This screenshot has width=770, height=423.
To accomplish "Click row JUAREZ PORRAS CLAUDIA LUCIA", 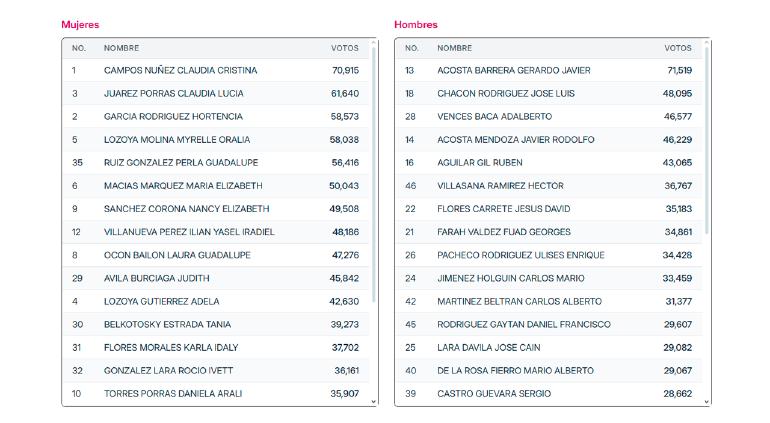I will [x=216, y=93].
